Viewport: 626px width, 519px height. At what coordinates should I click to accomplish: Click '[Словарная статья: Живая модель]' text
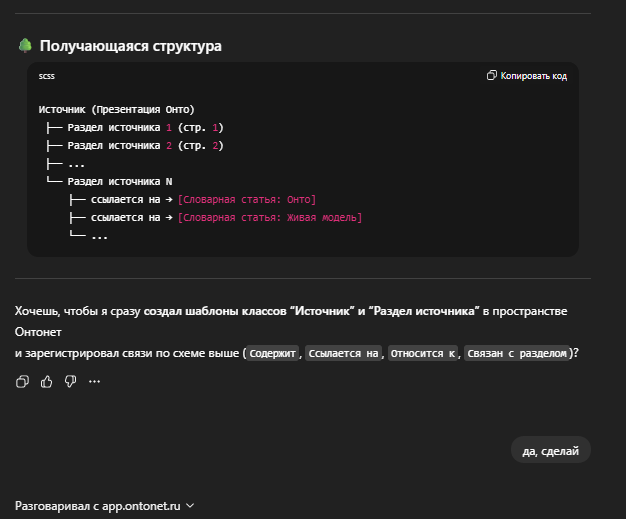point(270,218)
